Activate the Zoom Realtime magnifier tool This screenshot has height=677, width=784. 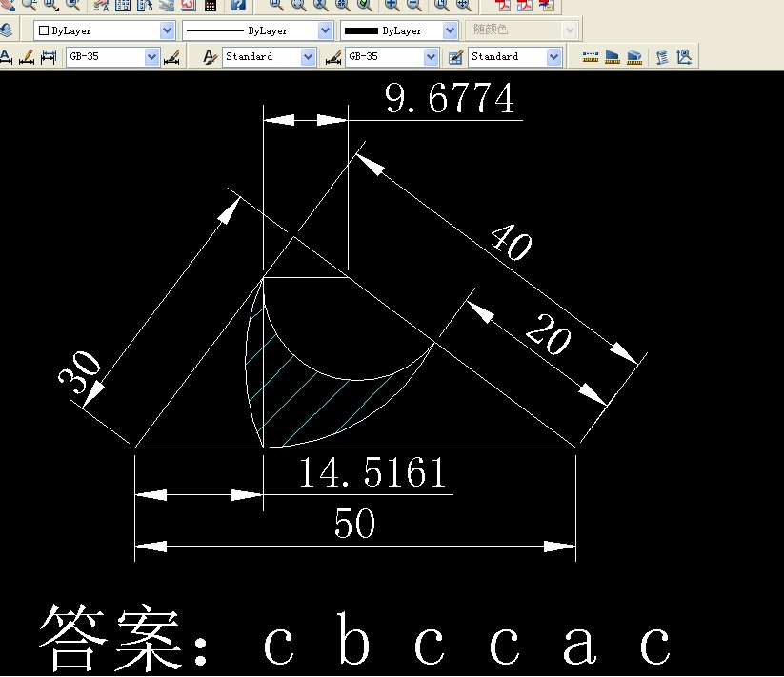pyautogui.click(x=30, y=5)
